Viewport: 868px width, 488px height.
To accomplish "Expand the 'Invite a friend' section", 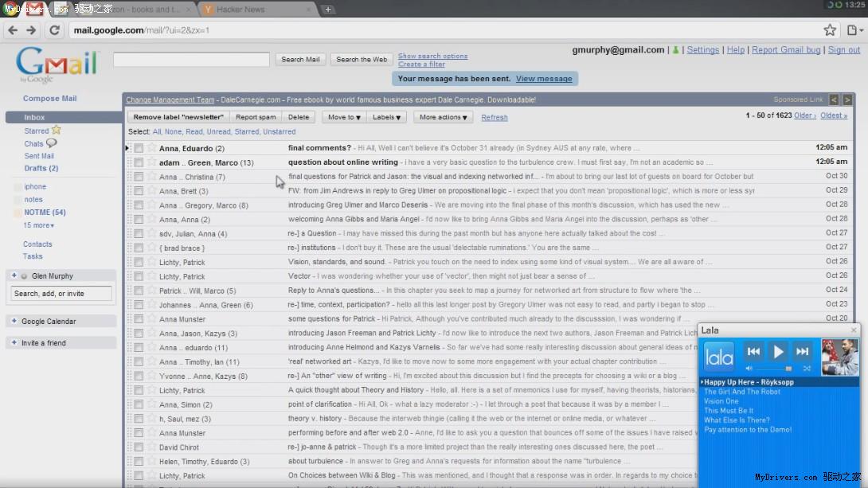I will [14, 342].
